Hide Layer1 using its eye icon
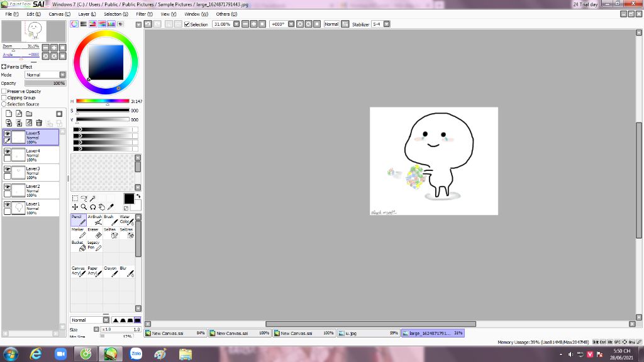The height and width of the screenshot is (362, 644). tap(8, 204)
